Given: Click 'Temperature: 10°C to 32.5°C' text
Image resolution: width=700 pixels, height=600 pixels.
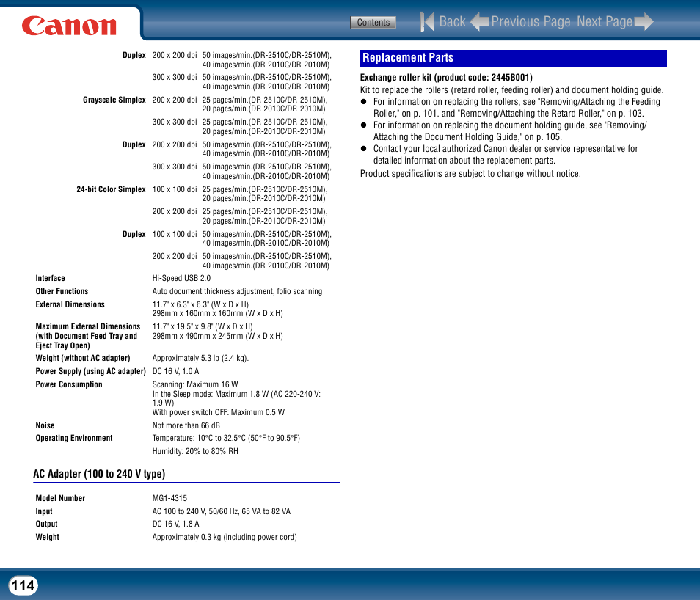Looking at the screenshot, I should coord(226,439).
